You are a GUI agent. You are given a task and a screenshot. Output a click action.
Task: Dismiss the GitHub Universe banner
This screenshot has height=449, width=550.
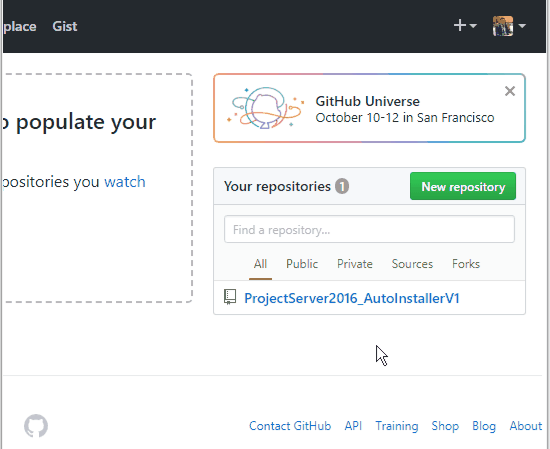510,91
